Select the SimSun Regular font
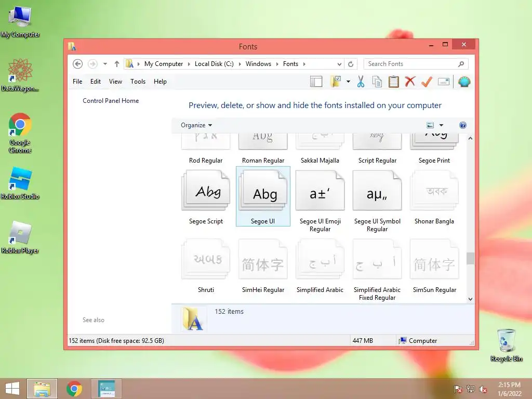The width and height of the screenshot is (532, 399). (434, 265)
